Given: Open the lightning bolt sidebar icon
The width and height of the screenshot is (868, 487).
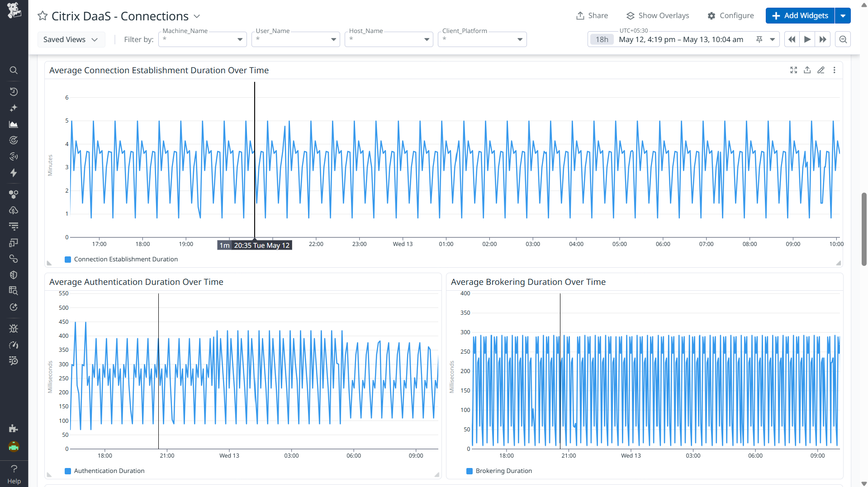Looking at the screenshot, I should point(14,173).
